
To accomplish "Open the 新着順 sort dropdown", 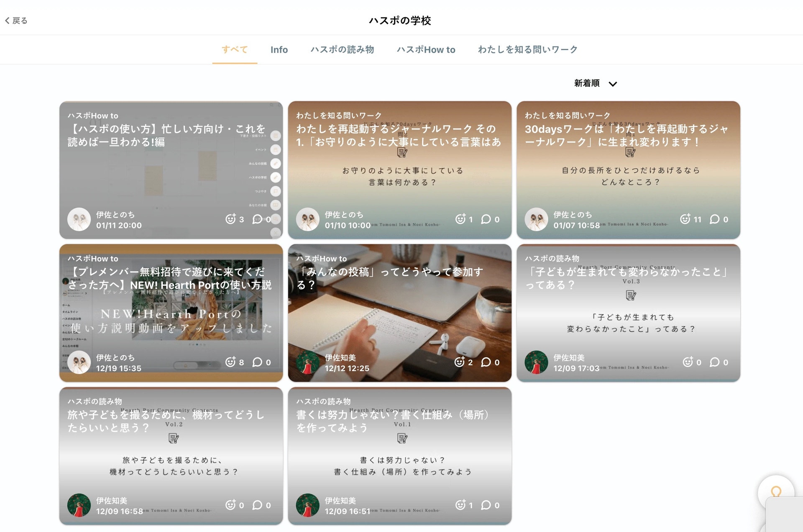I will [x=587, y=84].
